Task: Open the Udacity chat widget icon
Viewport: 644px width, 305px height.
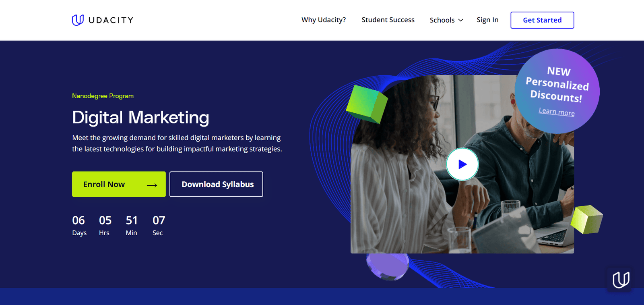Action: click(x=621, y=279)
